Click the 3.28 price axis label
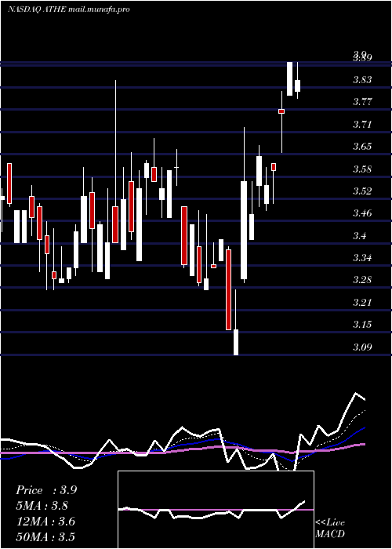This screenshot has width=392, height=549. point(362,280)
